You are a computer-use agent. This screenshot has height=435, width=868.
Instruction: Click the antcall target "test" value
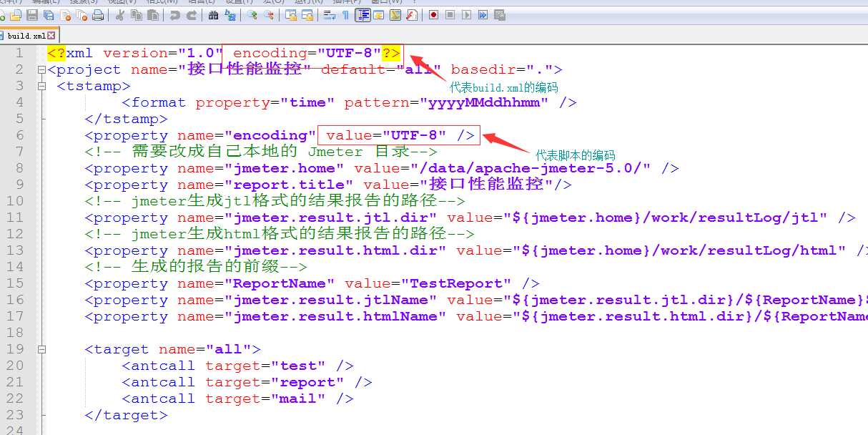(302, 366)
